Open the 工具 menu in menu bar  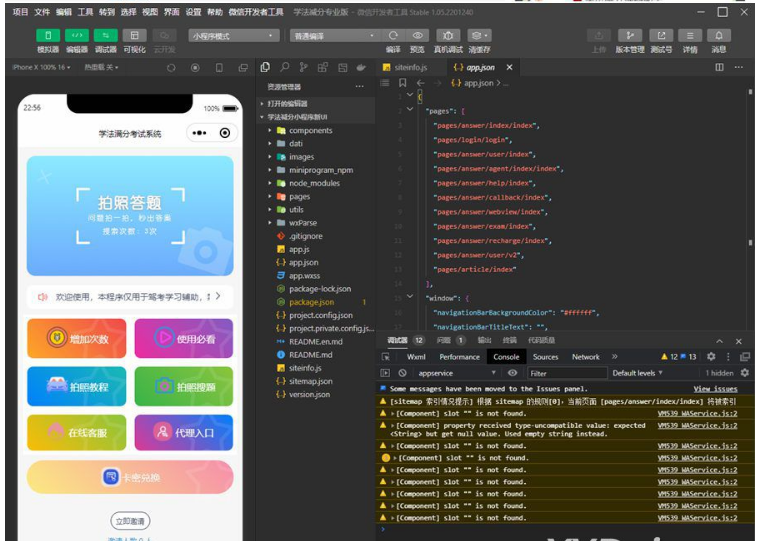(86, 12)
